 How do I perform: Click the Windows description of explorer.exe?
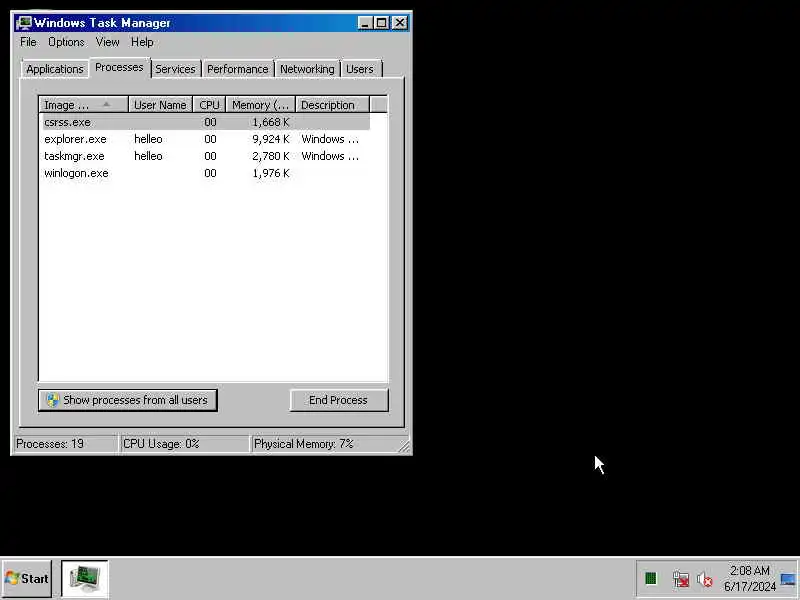point(330,139)
